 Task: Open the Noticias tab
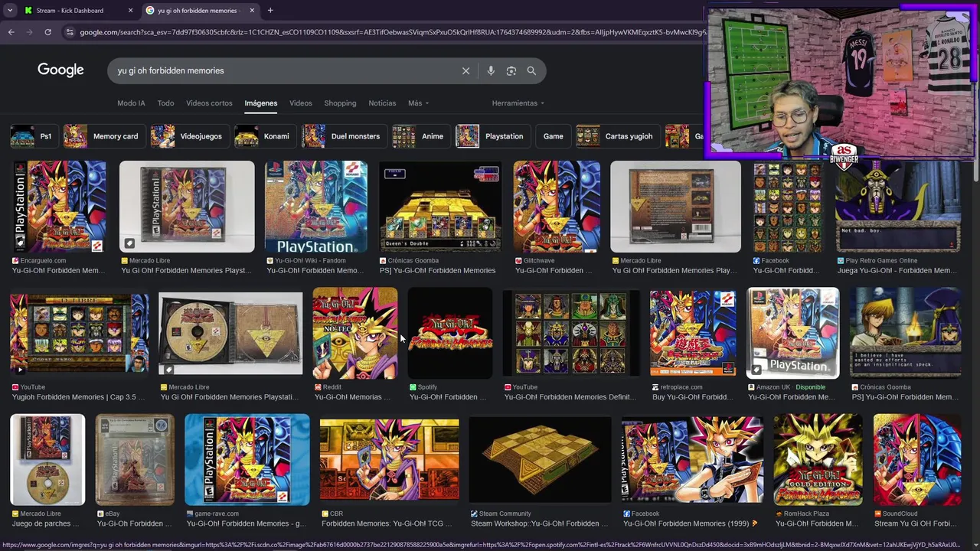(x=382, y=103)
